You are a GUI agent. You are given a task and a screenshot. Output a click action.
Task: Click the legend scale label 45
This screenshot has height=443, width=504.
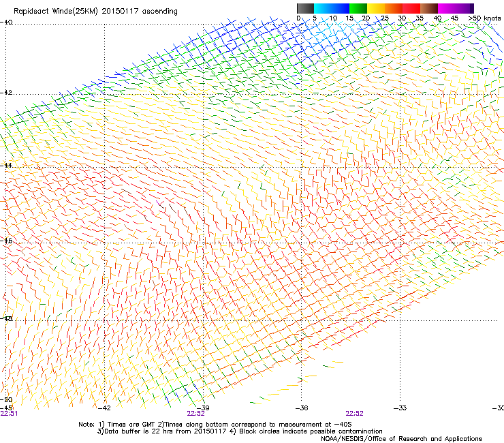point(454,18)
